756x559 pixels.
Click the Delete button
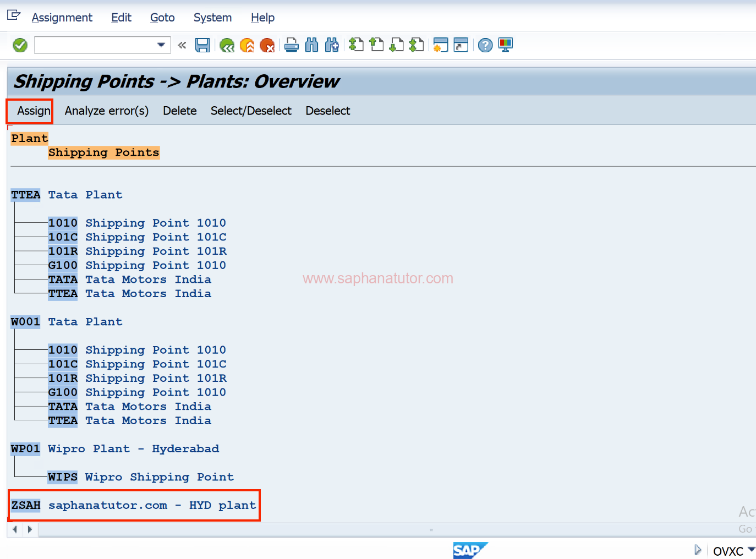tap(179, 111)
